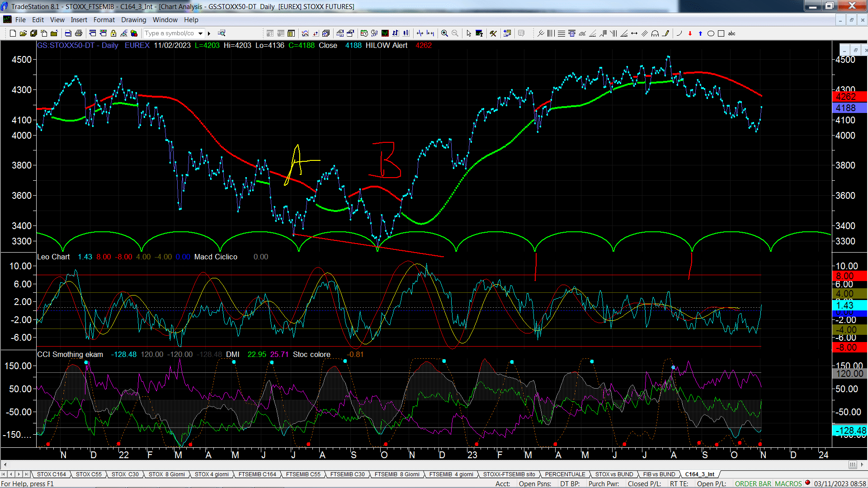Click the symbol lookup magnifier icon

click(x=222, y=33)
